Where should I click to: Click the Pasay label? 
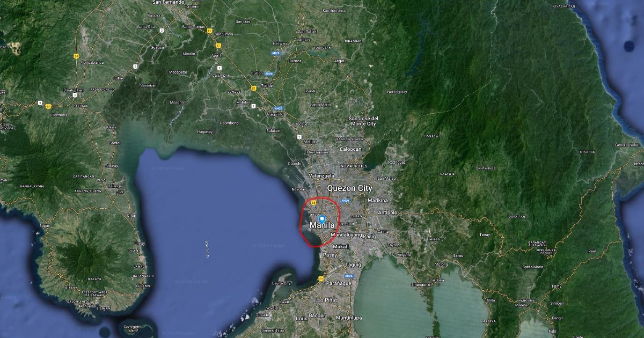(329, 255)
